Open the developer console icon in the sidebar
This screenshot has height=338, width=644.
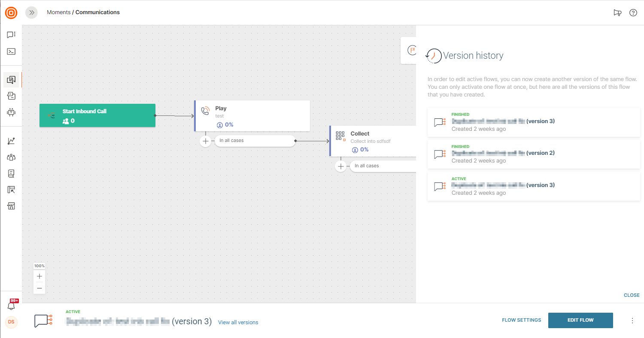pos(11,51)
